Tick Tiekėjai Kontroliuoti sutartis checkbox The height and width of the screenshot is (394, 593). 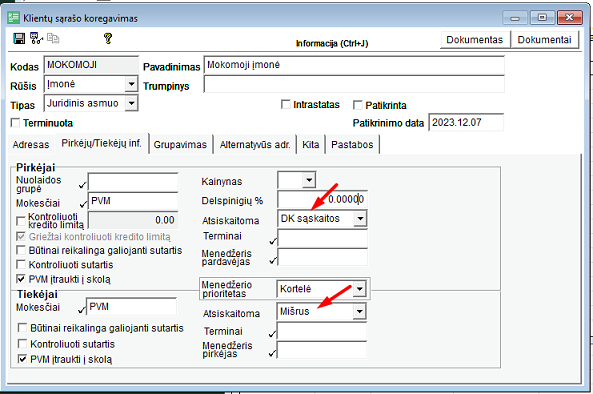coord(23,343)
